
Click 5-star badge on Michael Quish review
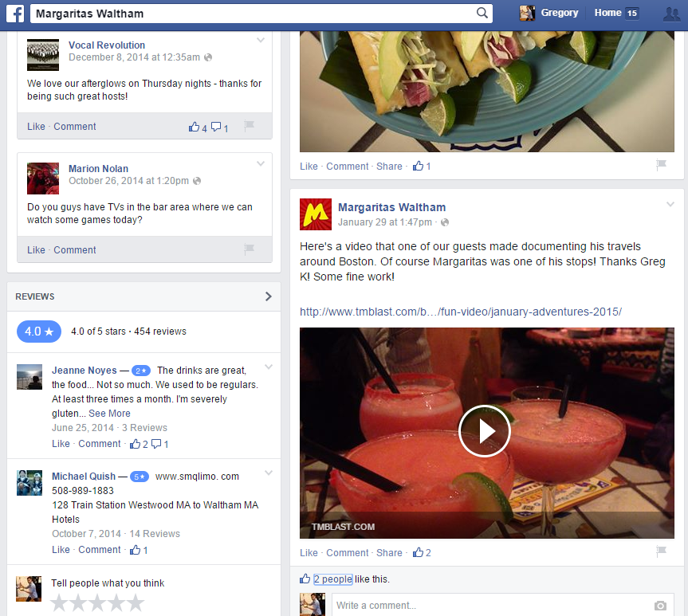pyautogui.click(x=140, y=477)
